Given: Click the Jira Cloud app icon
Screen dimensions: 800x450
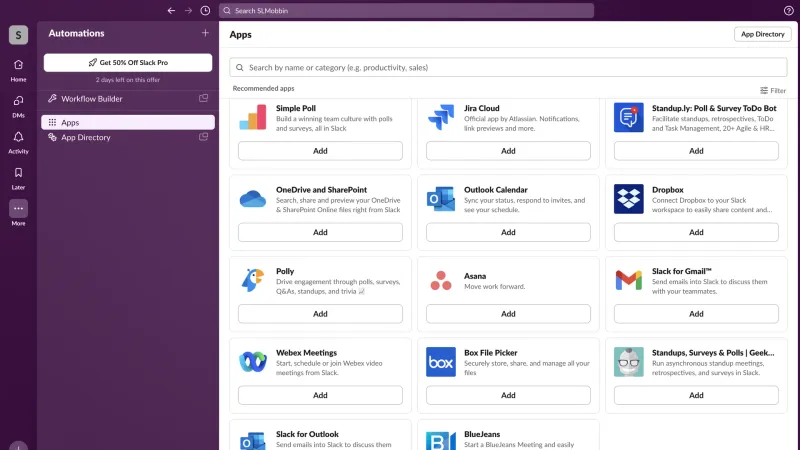Looking at the screenshot, I should [x=441, y=117].
